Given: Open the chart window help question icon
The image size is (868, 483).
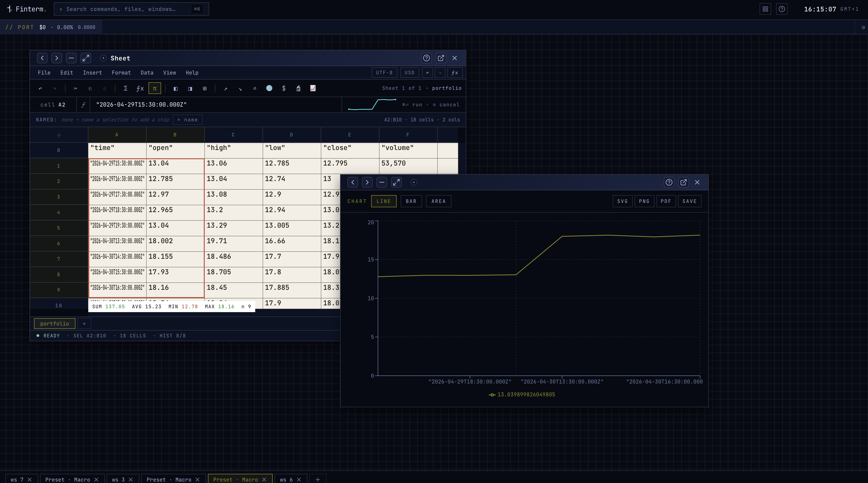Looking at the screenshot, I should pos(669,182).
